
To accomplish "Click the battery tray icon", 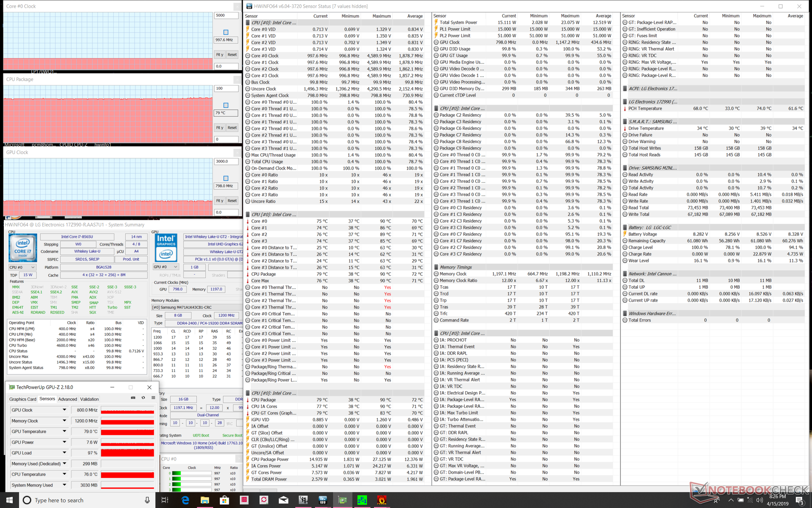I will pyautogui.click(x=741, y=500).
